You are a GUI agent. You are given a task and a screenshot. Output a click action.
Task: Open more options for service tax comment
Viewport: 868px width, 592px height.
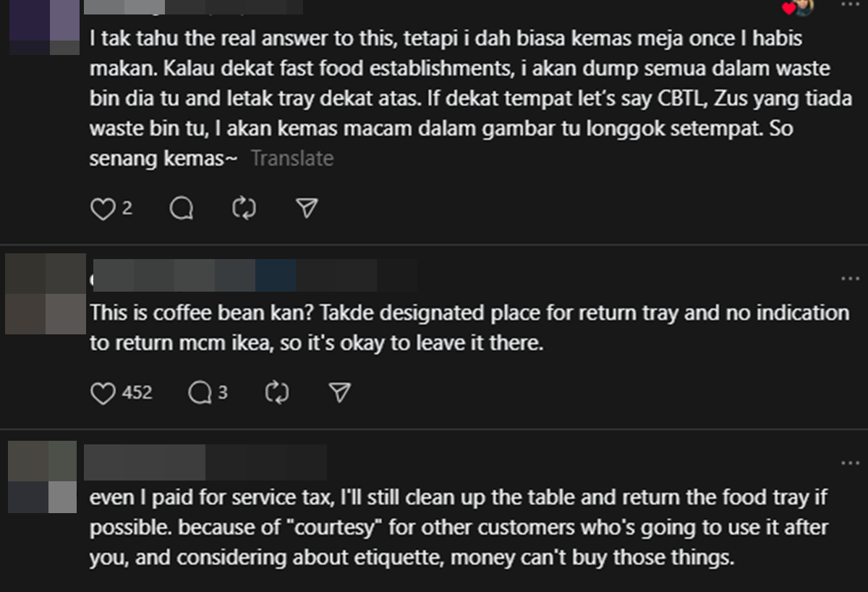(x=850, y=463)
